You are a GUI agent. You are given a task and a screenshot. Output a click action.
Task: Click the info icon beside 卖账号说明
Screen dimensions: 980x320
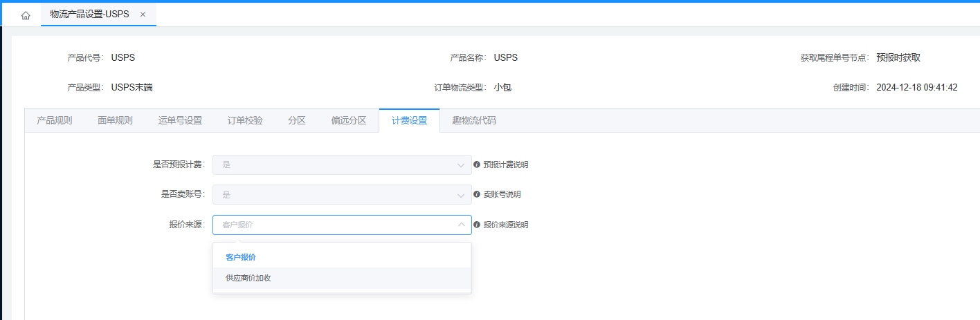click(477, 194)
